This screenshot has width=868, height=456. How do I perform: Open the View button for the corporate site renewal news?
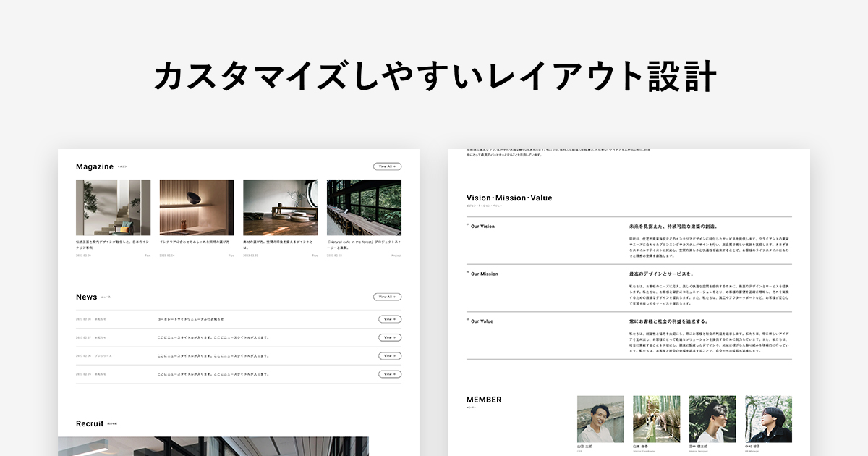point(390,319)
